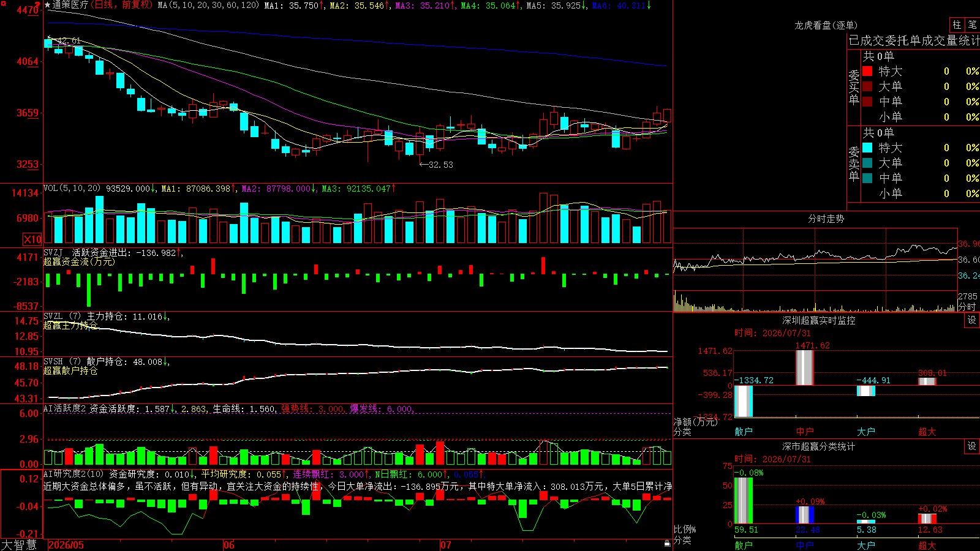The height and width of the screenshot is (551, 980).
Task: Click the 时间: 2026/07/31 label in 深圳超赢实时监控
Action: pos(772,333)
